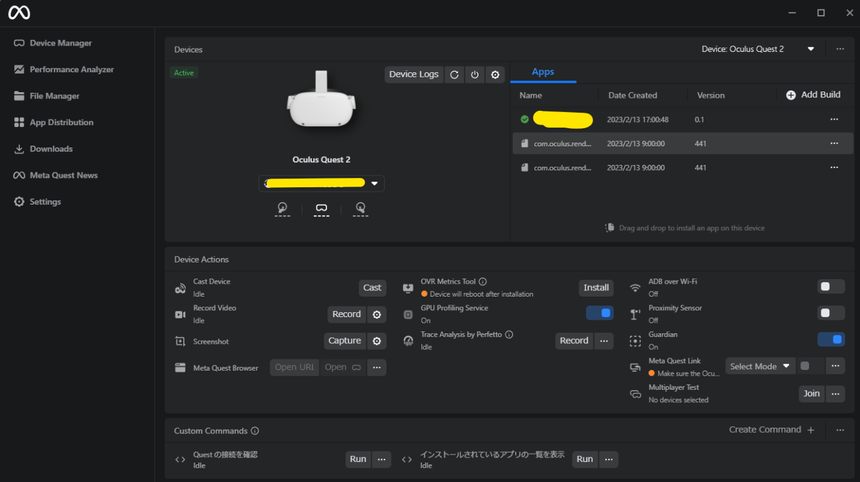This screenshot has width=860, height=482.
Task: Click the power off device icon
Action: [x=475, y=75]
